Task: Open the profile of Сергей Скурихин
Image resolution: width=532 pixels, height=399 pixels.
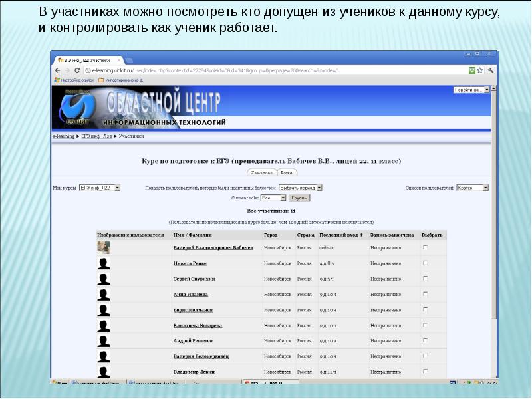Action: (x=196, y=279)
